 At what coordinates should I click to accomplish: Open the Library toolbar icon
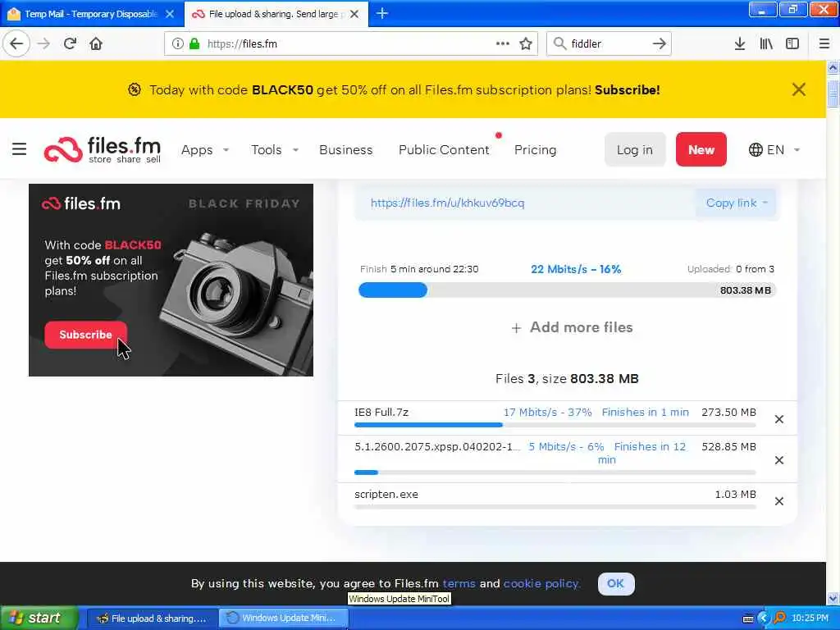tap(766, 43)
